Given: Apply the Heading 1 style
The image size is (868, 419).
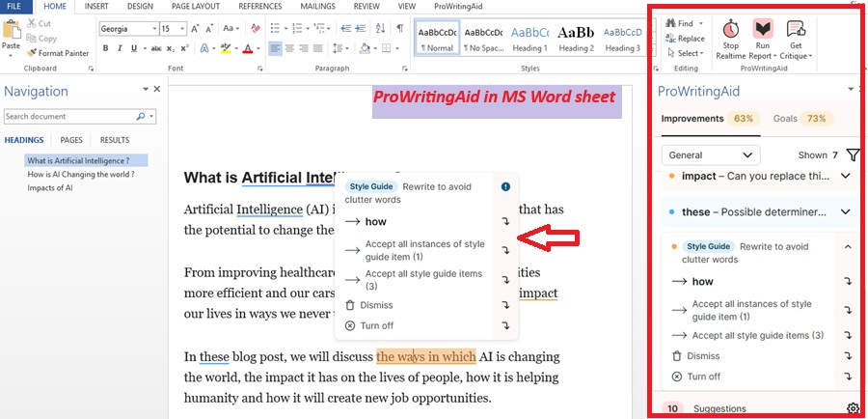Looking at the screenshot, I should pyautogui.click(x=529, y=40).
